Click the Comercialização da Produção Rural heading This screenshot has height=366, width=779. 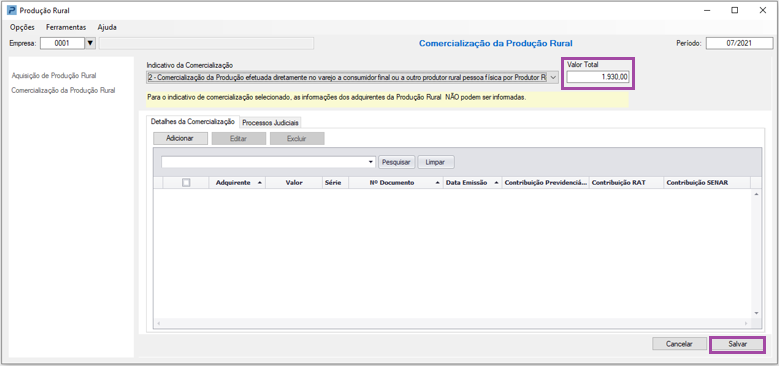496,43
